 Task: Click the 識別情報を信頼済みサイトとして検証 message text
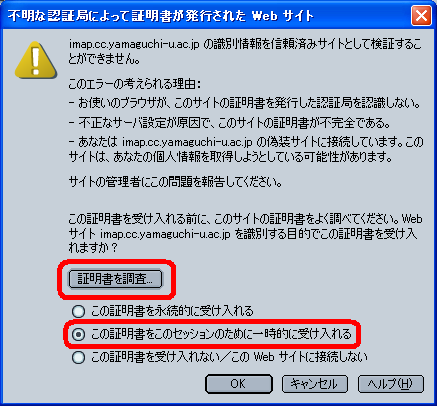point(245,51)
